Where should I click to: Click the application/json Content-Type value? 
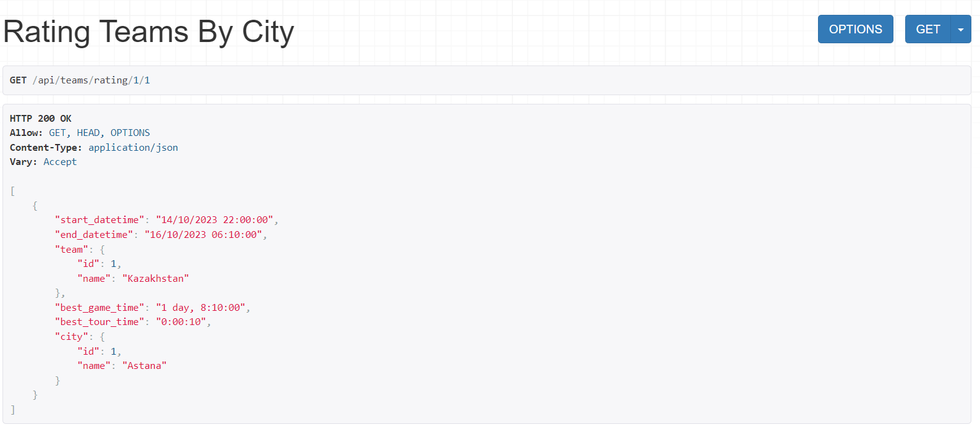point(133,148)
